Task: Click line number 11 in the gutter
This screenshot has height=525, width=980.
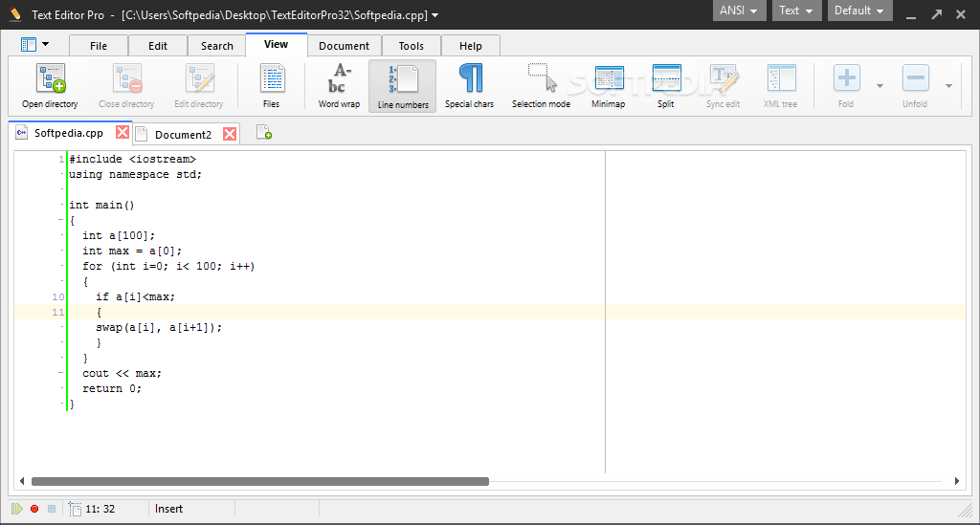Action: point(58,312)
